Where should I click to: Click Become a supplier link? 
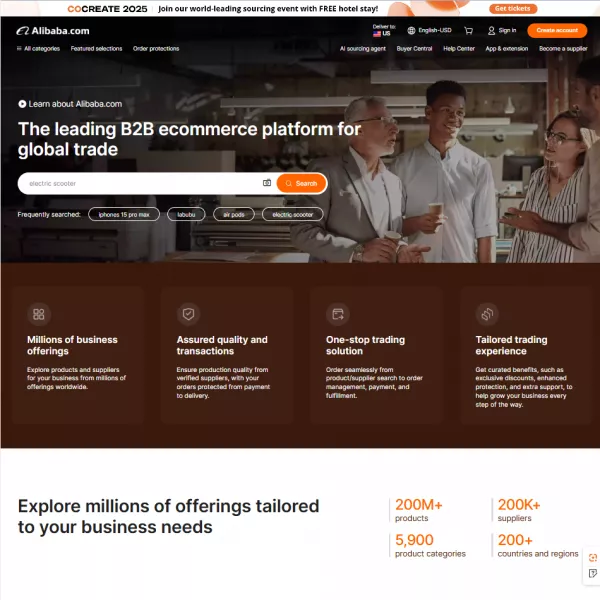(x=563, y=49)
